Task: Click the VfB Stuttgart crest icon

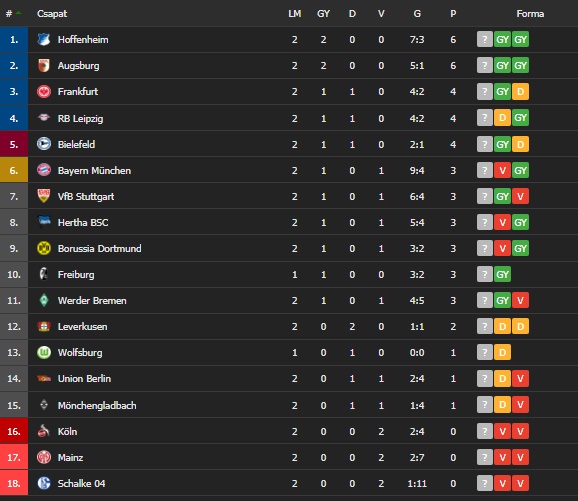Action: pyautogui.click(x=44, y=196)
